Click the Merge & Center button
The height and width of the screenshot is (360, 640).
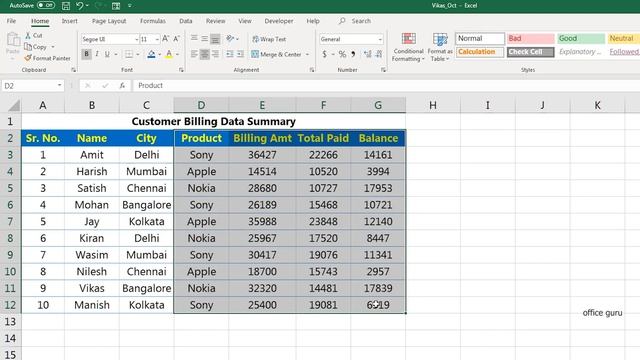pos(277,54)
